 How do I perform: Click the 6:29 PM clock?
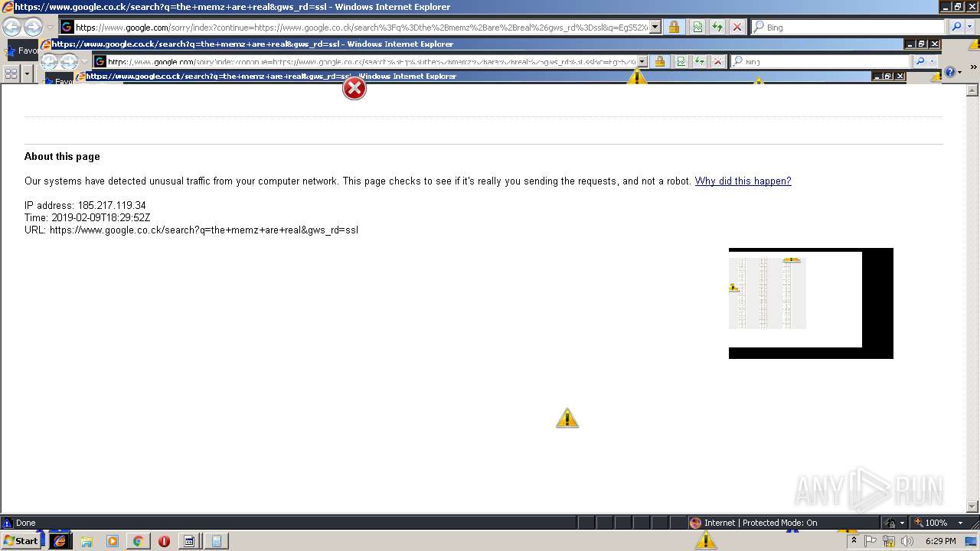(940, 541)
